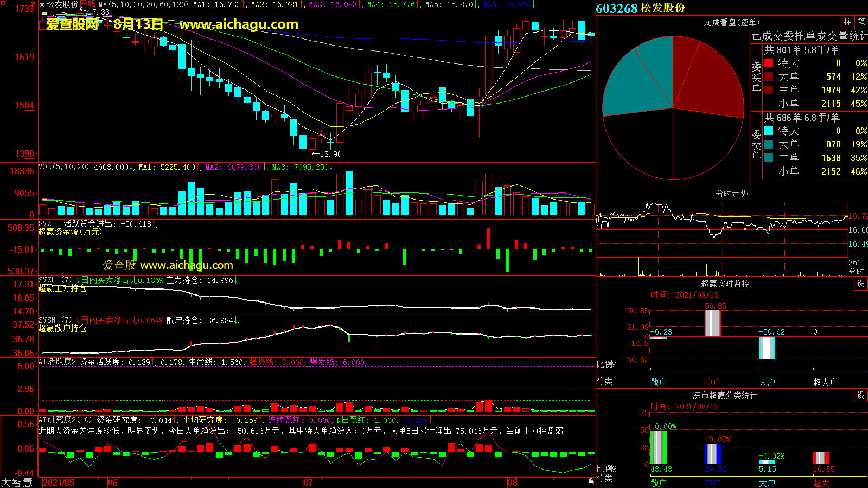This screenshot has height=488, width=868.
Task: Click the small red square at top-left corner
Action: pos(2,3)
